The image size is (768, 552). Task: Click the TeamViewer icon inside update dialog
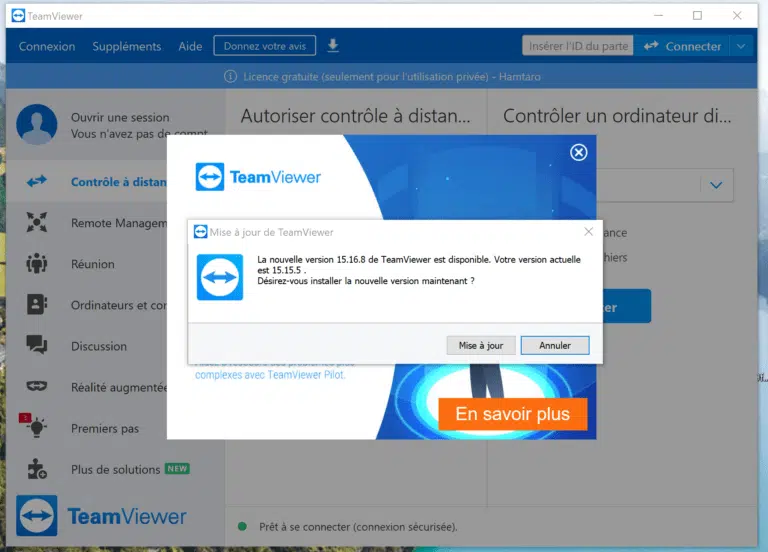click(220, 277)
